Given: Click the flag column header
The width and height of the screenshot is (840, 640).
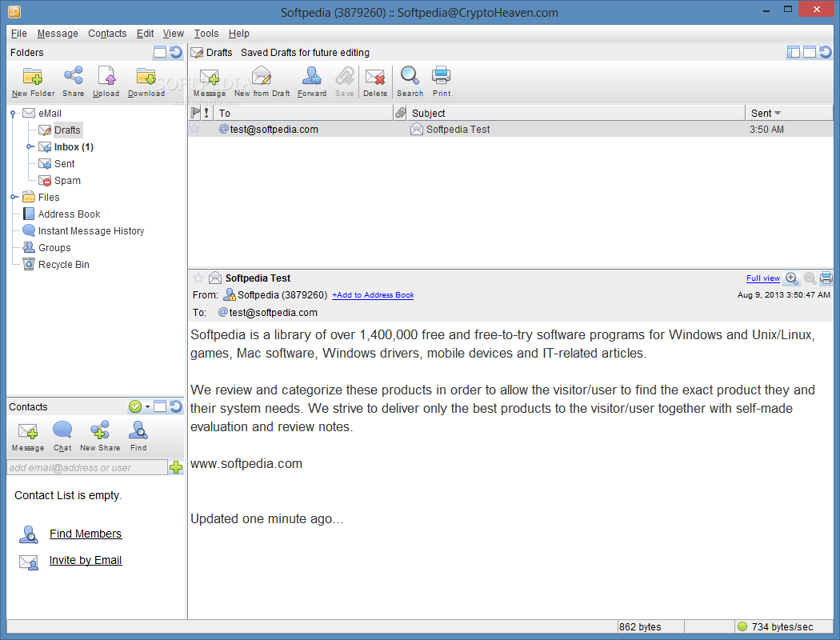Looking at the screenshot, I should [x=195, y=113].
